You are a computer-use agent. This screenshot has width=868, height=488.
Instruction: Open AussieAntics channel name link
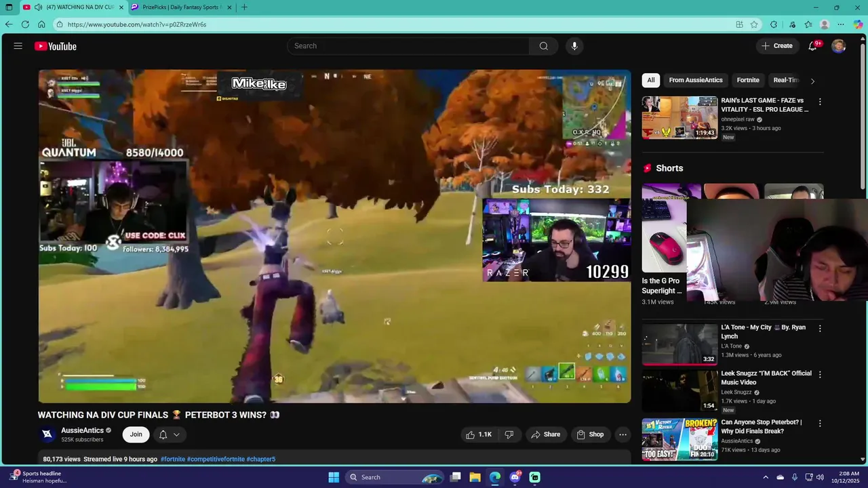83,430
